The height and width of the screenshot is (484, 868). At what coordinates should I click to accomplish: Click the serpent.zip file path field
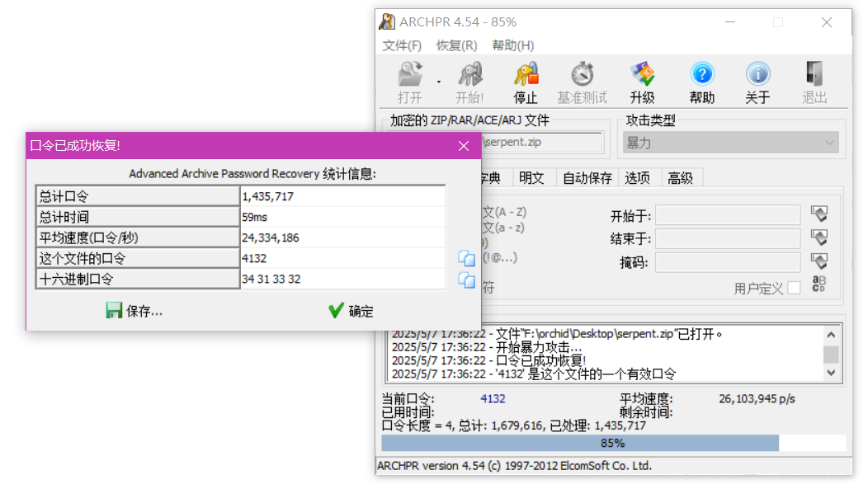coord(543,142)
